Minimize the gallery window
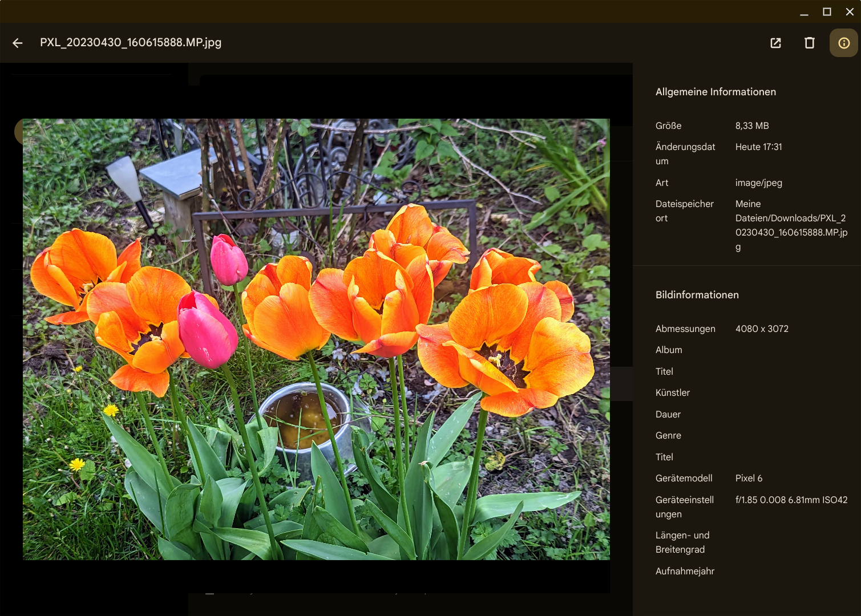This screenshot has width=861, height=616. coord(804,12)
